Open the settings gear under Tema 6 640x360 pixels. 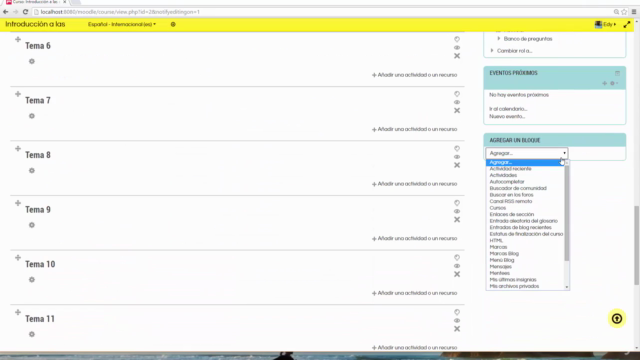(32, 61)
